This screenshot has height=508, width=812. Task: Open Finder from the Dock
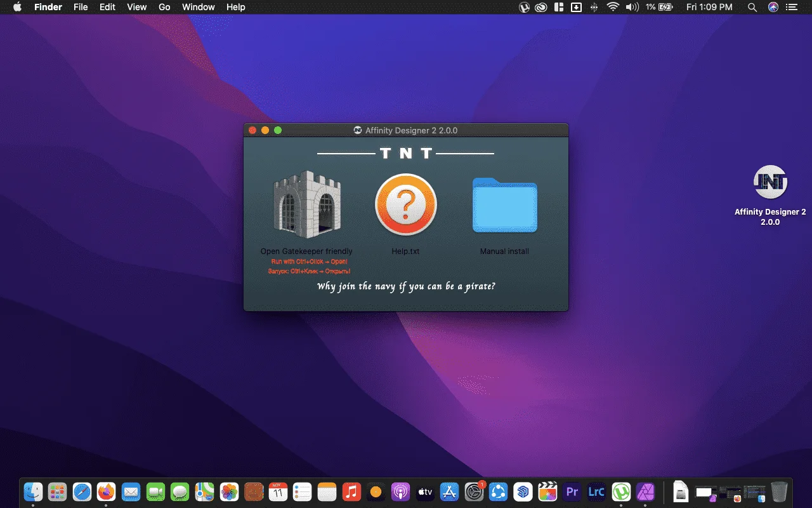point(33,491)
